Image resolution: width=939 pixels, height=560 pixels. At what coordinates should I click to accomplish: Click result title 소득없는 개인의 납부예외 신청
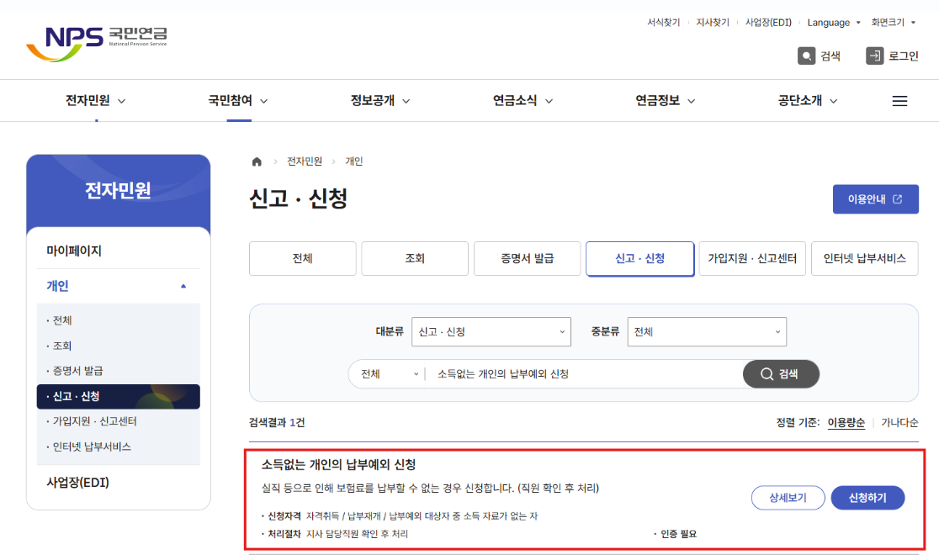[338, 465]
